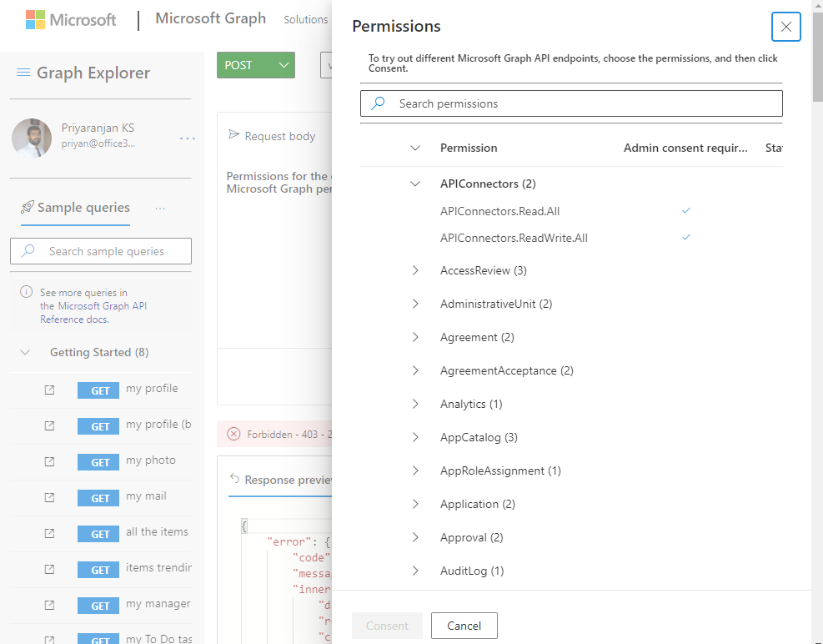
Task: Click the Search permissions field
Action: pos(571,103)
